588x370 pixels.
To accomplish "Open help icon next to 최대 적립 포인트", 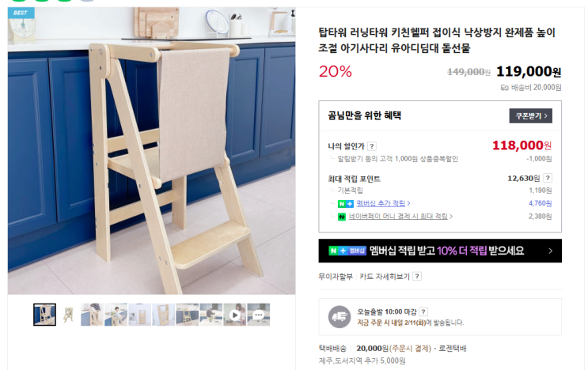I will [x=548, y=178].
